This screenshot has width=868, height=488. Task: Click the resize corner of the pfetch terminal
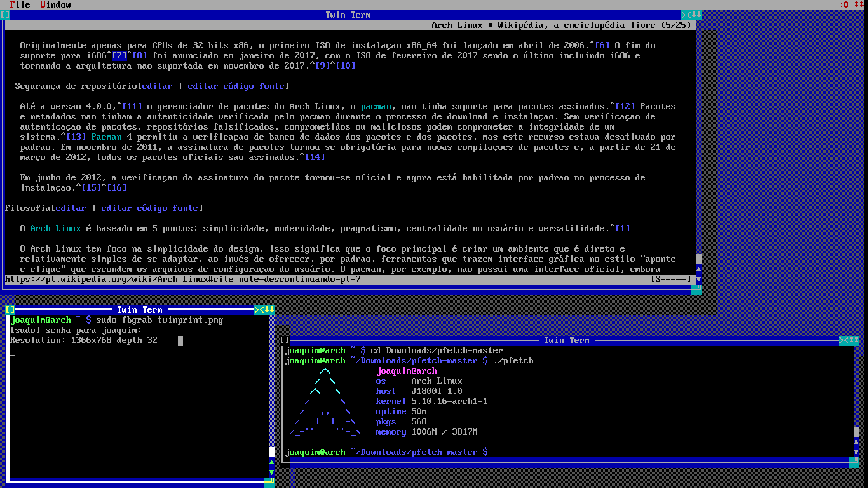854,462
